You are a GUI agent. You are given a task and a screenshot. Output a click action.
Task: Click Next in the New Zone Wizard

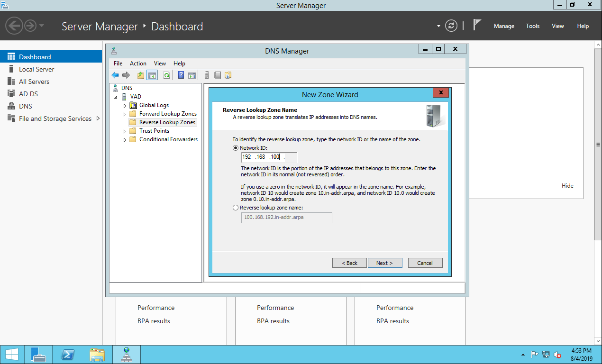tap(384, 263)
